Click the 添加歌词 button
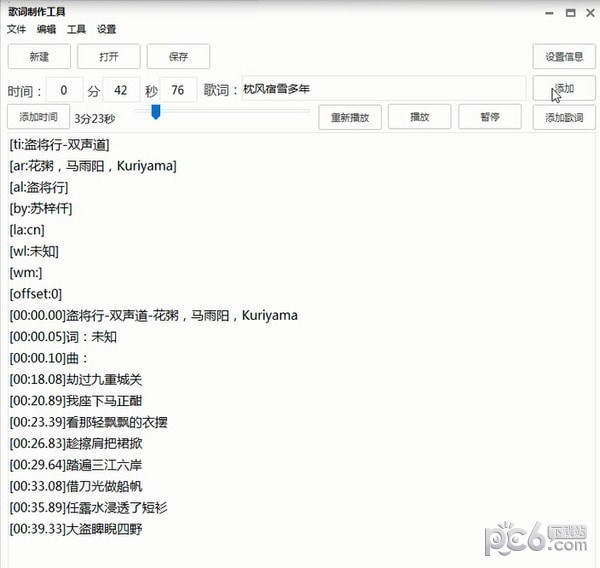The height and width of the screenshot is (568, 600). pyautogui.click(x=564, y=117)
